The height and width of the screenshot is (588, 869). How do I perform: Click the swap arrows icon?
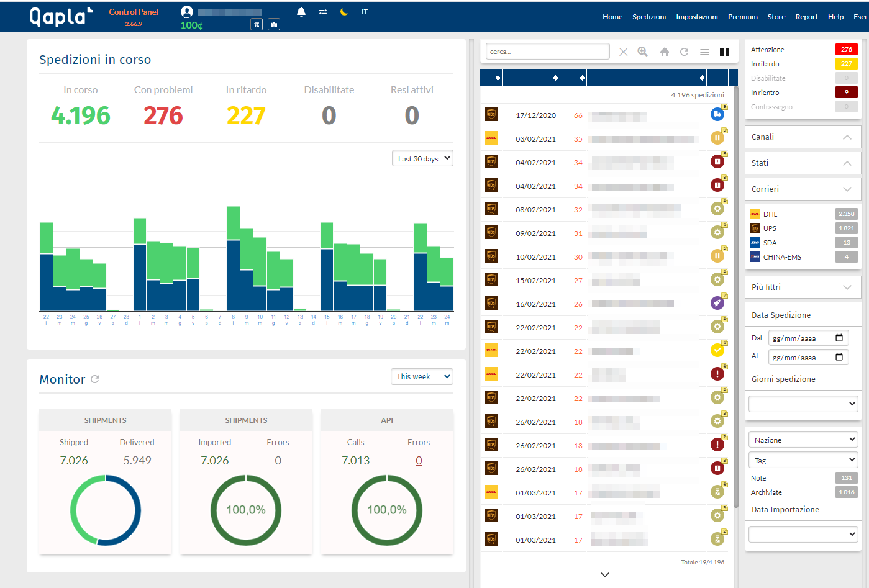pos(323,12)
